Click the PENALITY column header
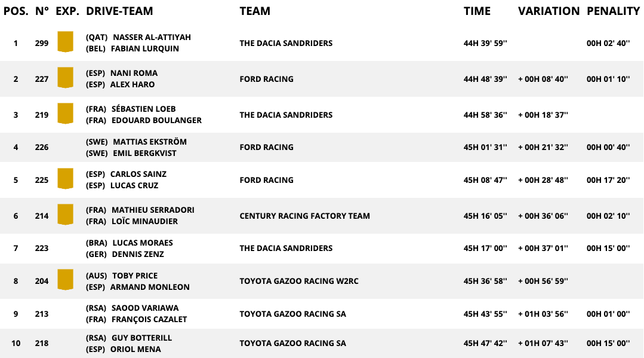The width and height of the screenshot is (644, 358). 613,11
